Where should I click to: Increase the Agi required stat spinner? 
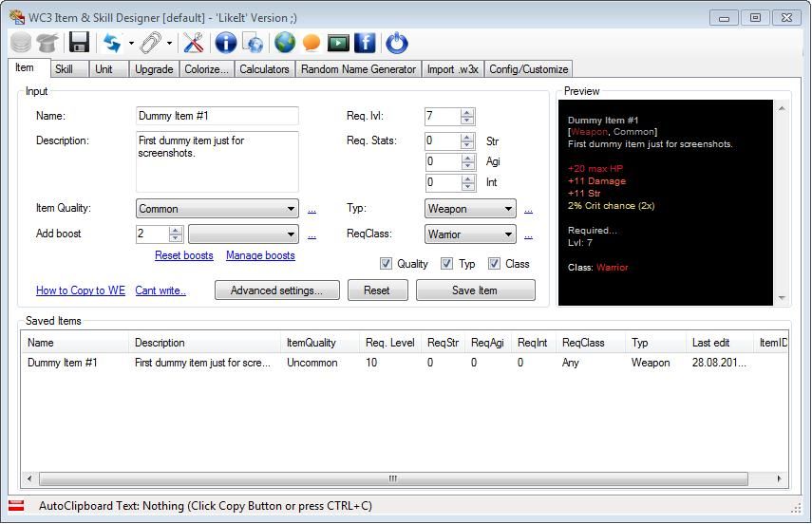click(468, 158)
